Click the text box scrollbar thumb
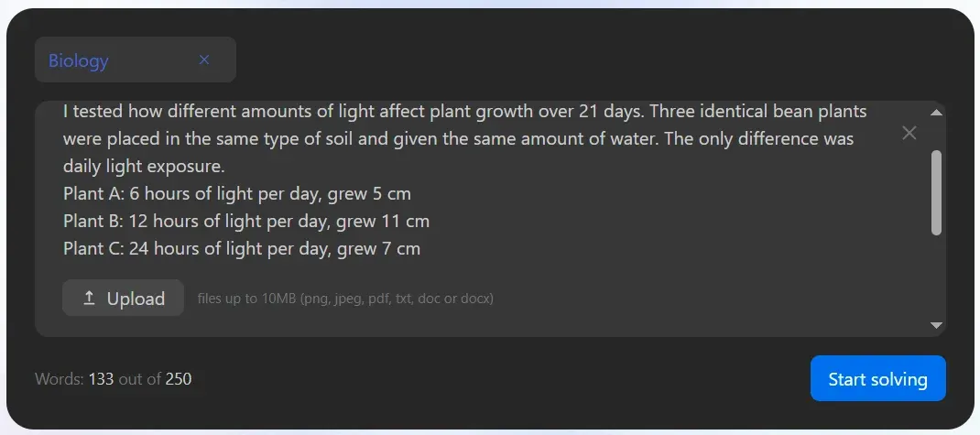The width and height of the screenshot is (980, 435). [936, 192]
